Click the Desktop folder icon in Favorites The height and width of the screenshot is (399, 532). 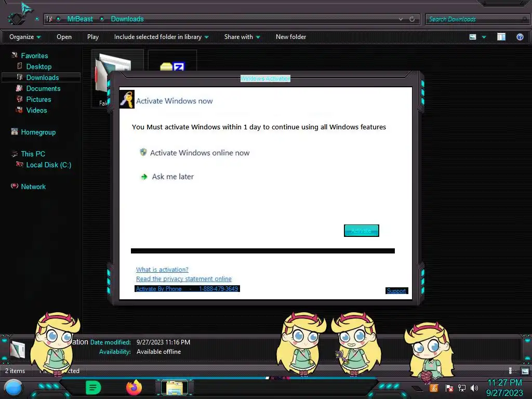pos(20,66)
